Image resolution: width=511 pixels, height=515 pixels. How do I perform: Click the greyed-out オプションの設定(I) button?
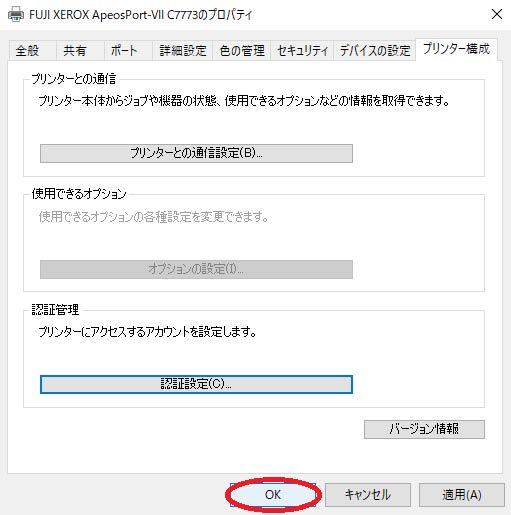point(196,269)
